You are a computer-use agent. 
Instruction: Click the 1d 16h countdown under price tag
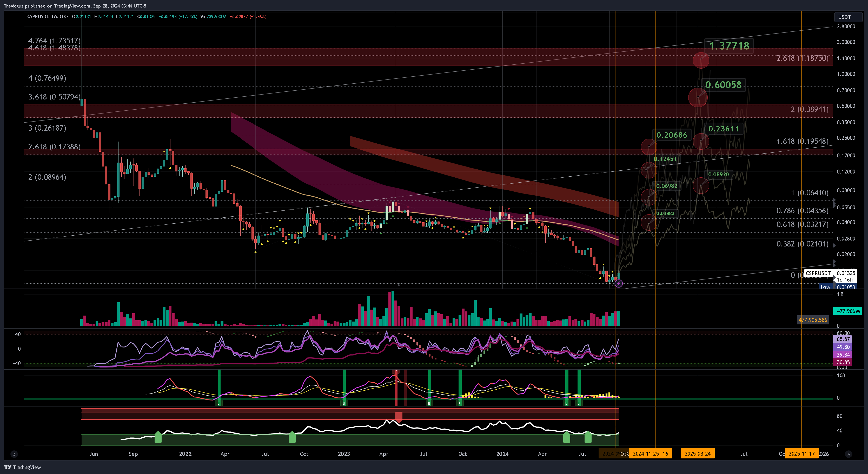845,280
